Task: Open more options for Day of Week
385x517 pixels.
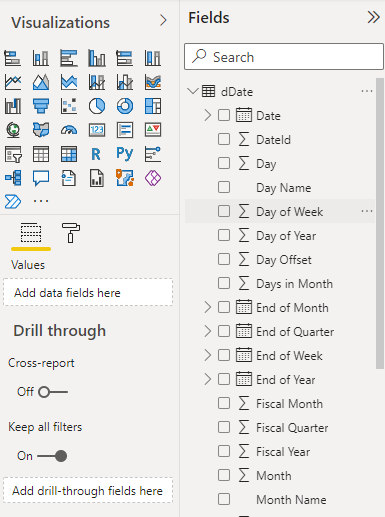Action: pyautogui.click(x=367, y=211)
